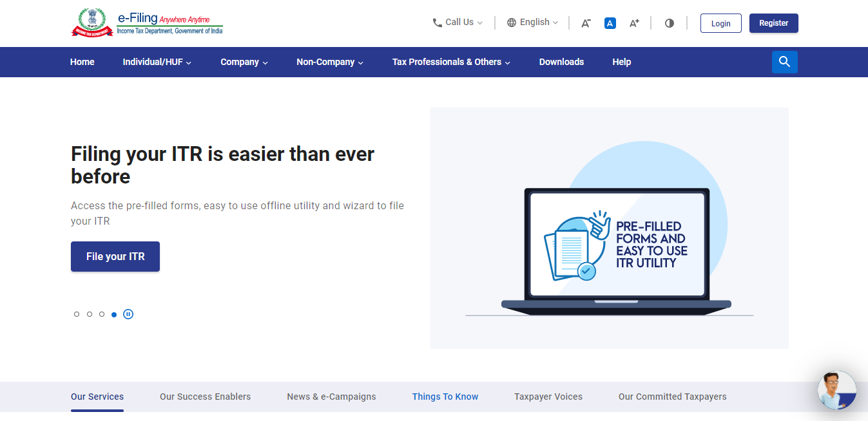This screenshot has height=421, width=868.
Task: Open the Downloads menu item
Action: pyautogui.click(x=561, y=62)
